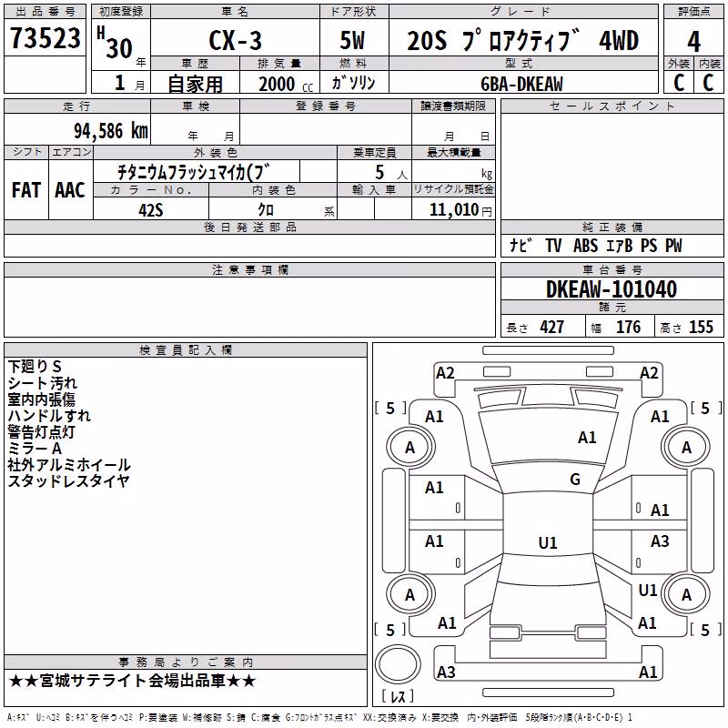The width and height of the screenshot is (728, 728).
Task: Click inspector note ハンドルすれ
Action: 49,416
